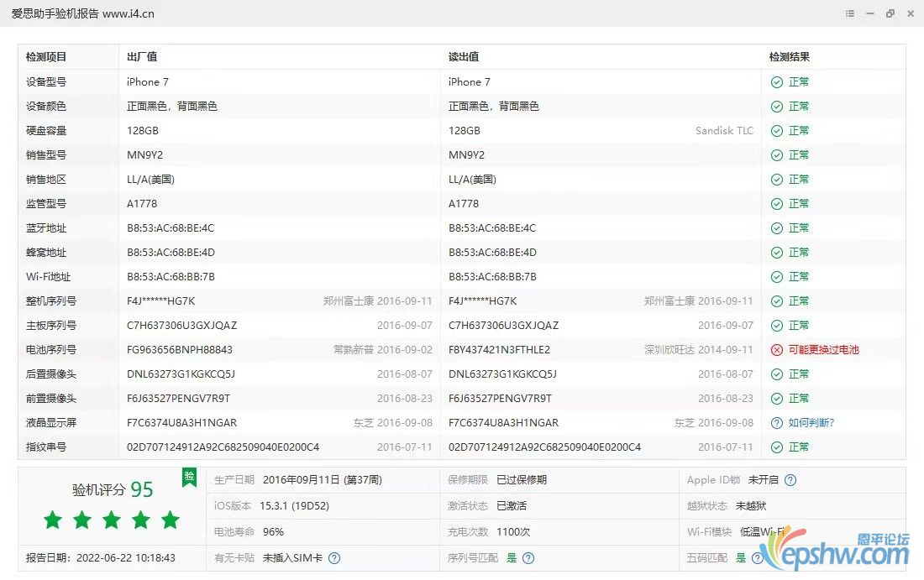Select MN9Y2 in the 出厂值 column

pos(145,155)
